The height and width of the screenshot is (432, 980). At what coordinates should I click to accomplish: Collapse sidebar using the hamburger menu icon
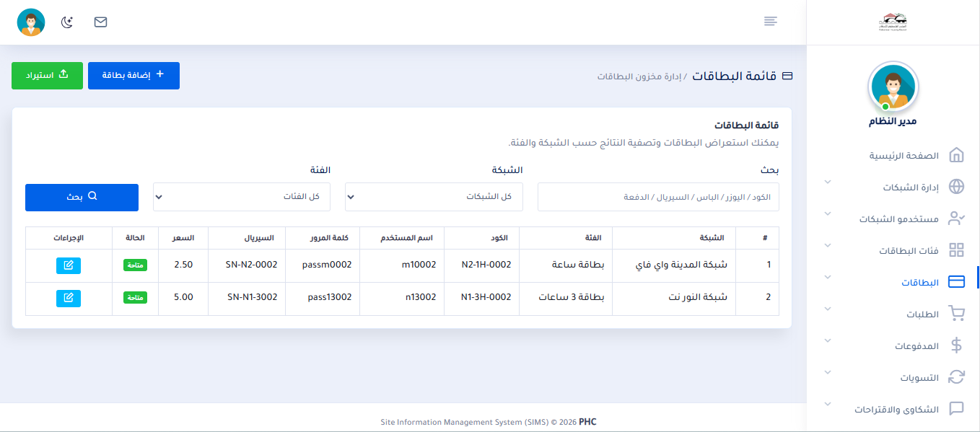[x=771, y=22]
